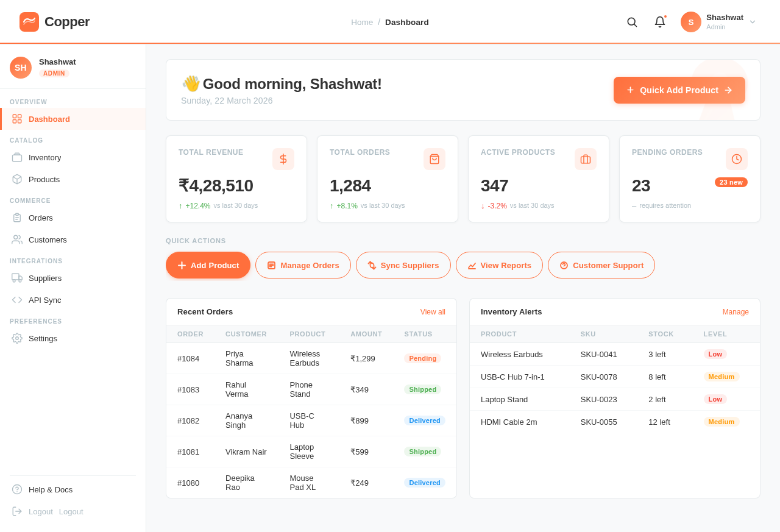This screenshot has height=532, width=780.
Task: Open API Sync from the sidebar
Action: tap(16, 300)
